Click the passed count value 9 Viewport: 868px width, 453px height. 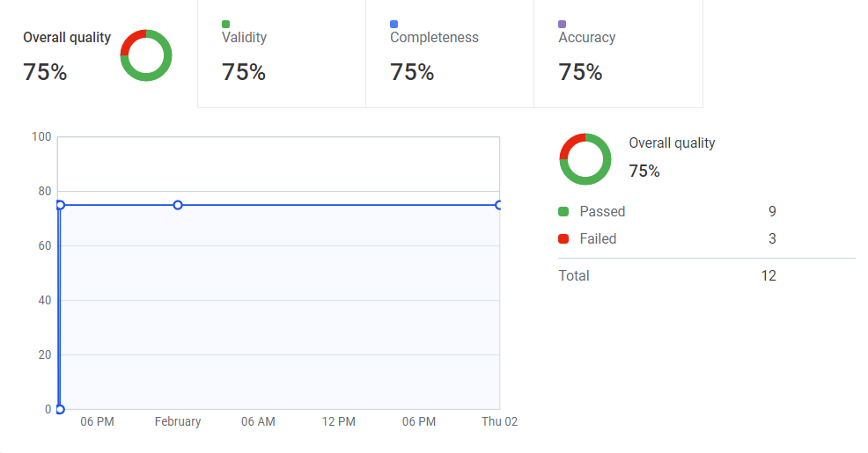pyautogui.click(x=772, y=212)
